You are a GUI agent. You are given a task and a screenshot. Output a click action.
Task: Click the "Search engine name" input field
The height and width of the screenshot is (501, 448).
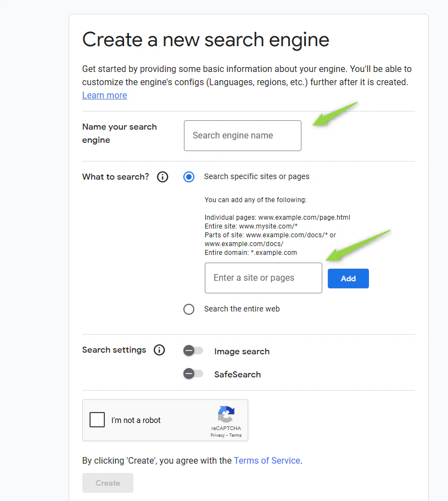pos(242,136)
